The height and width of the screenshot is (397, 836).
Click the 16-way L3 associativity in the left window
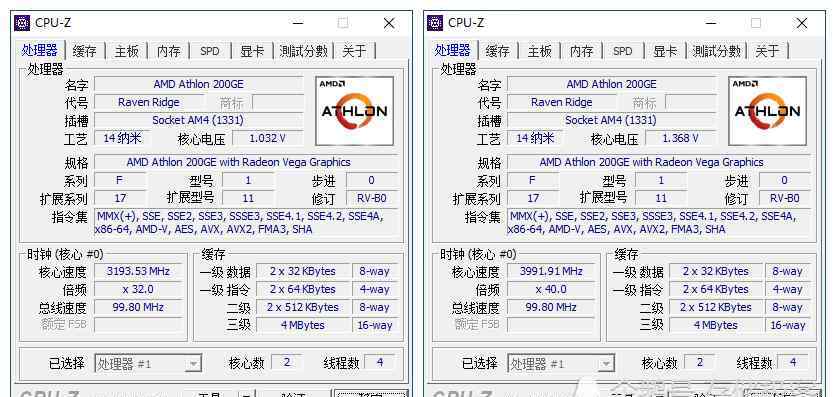tap(375, 325)
